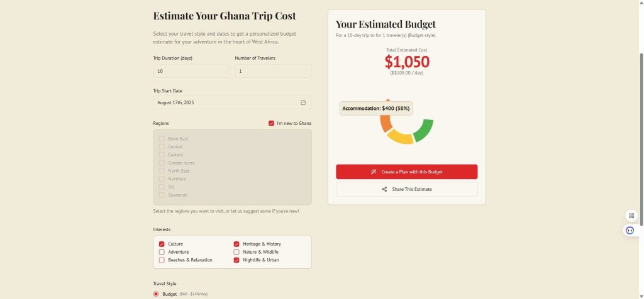
Task: Uncheck the Nightlife & Urban checkbox
Action: pyautogui.click(x=236, y=260)
